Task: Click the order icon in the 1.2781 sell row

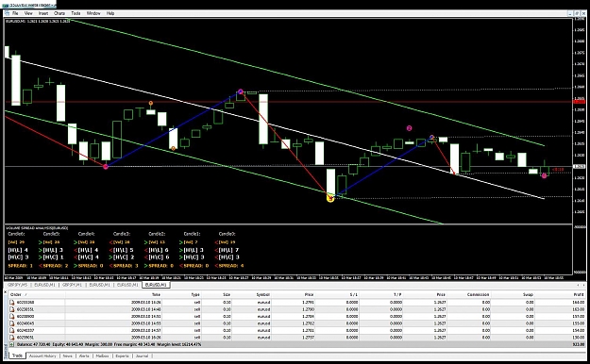Action: click(x=12, y=331)
